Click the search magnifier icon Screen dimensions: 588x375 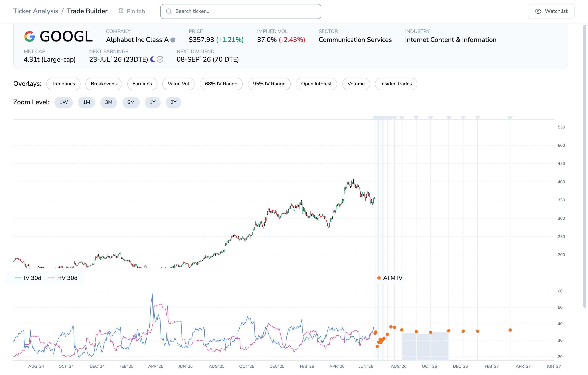(x=169, y=11)
